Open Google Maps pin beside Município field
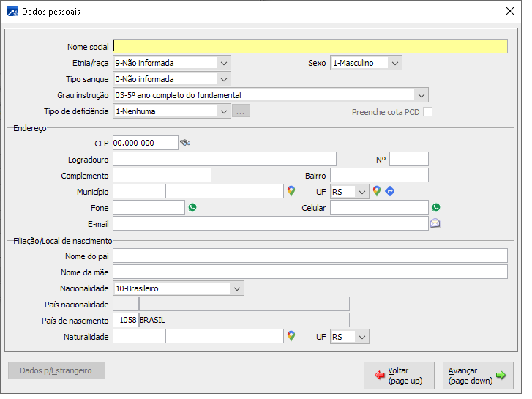 (x=291, y=191)
